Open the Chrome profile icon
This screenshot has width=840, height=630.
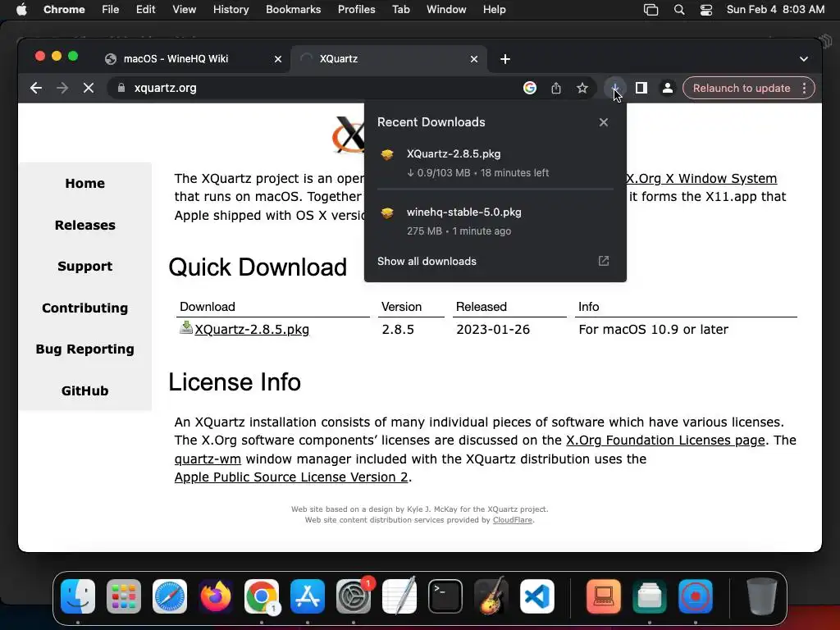click(x=668, y=88)
